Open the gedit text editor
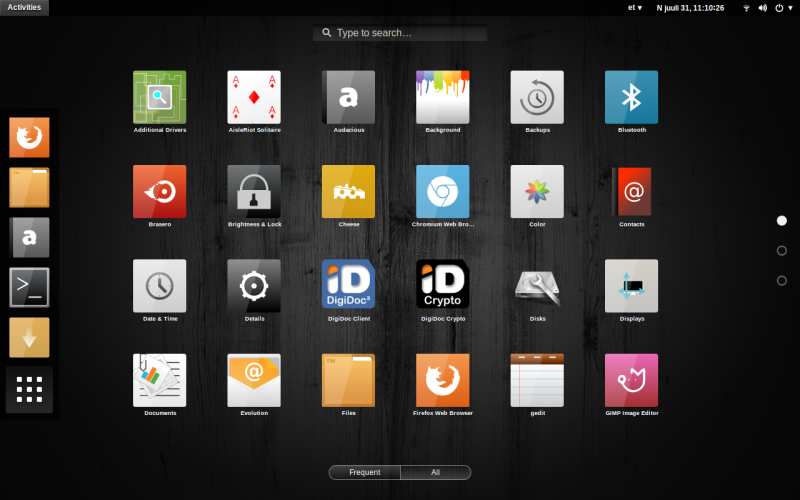The image size is (800, 500). point(537,381)
